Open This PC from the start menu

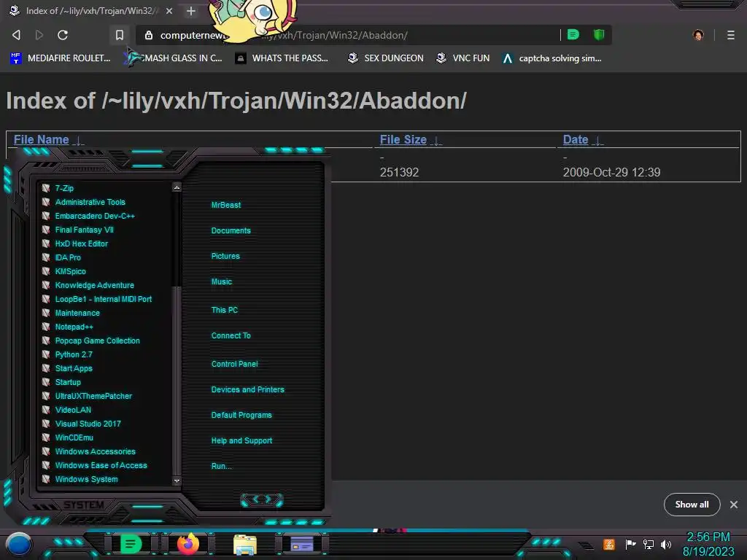coord(225,309)
